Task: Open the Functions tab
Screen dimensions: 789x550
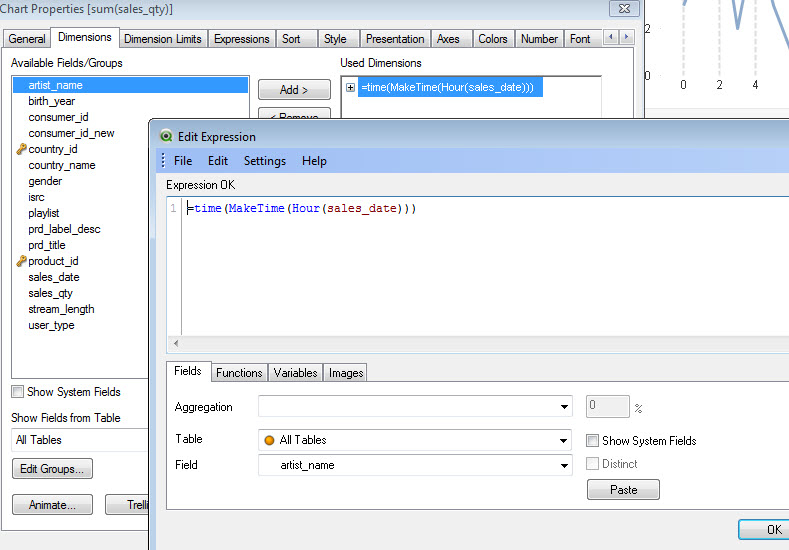Action: [x=239, y=373]
